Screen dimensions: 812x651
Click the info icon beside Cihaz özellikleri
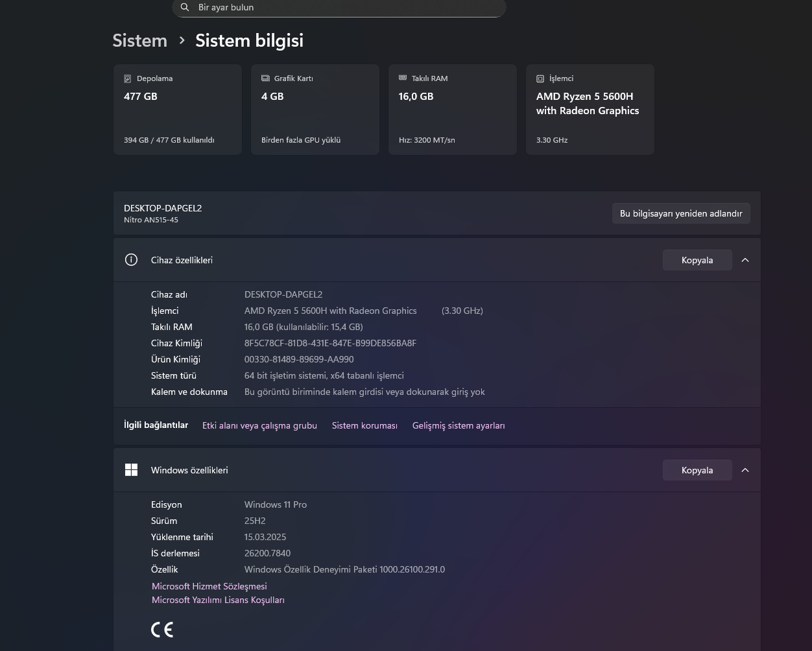pos(131,260)
